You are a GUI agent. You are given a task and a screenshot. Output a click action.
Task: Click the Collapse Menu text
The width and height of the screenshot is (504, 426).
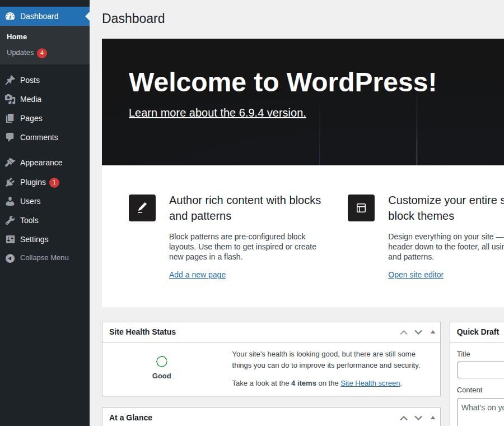coord(44,258)
